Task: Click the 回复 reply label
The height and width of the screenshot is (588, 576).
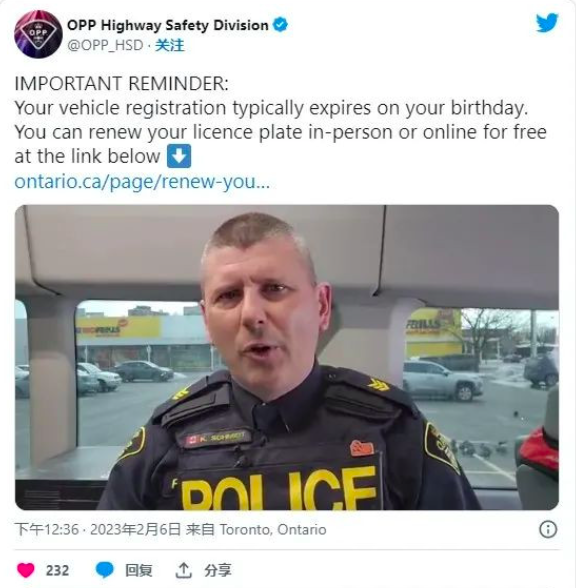Action: click(x=138, y=570)
